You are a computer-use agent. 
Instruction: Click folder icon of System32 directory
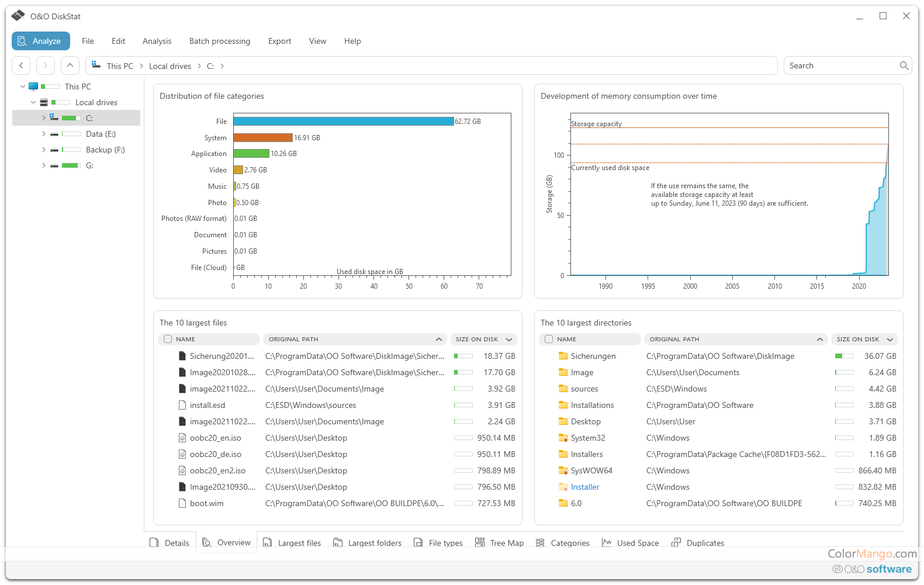pyautogui.click(x=563, y=438)
